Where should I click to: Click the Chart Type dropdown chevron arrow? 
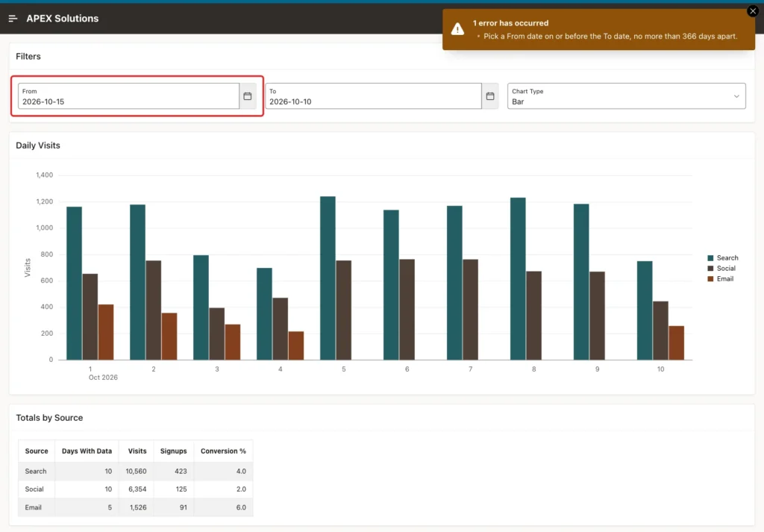click(736, 96)
